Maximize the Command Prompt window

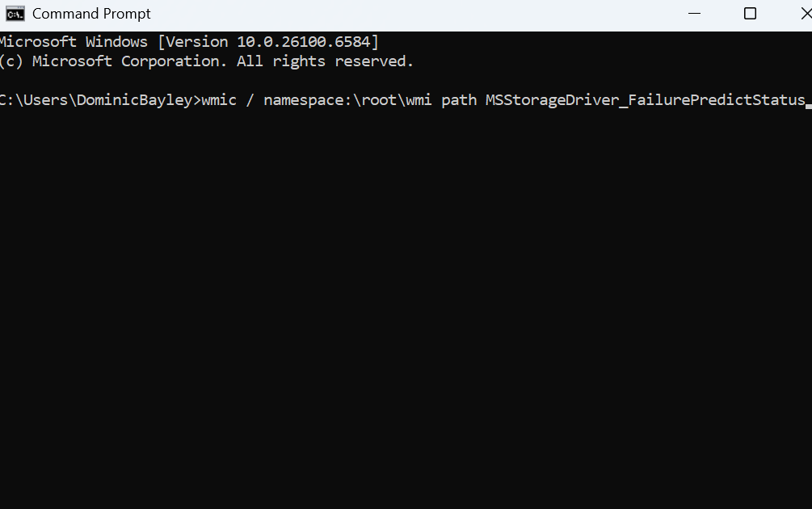(750, 14)
